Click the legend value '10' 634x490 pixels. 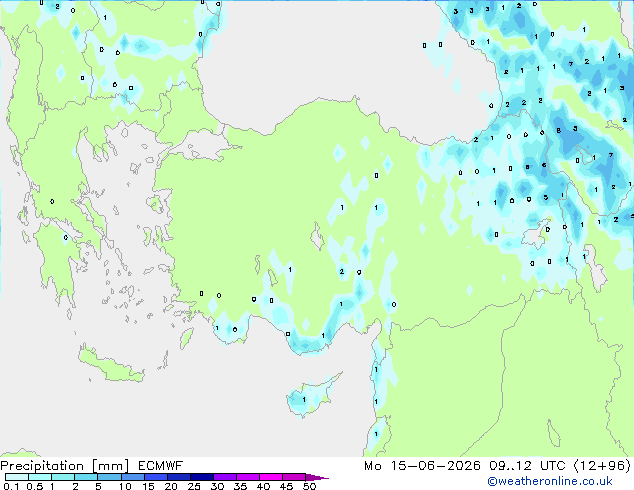tap(125, 486)
